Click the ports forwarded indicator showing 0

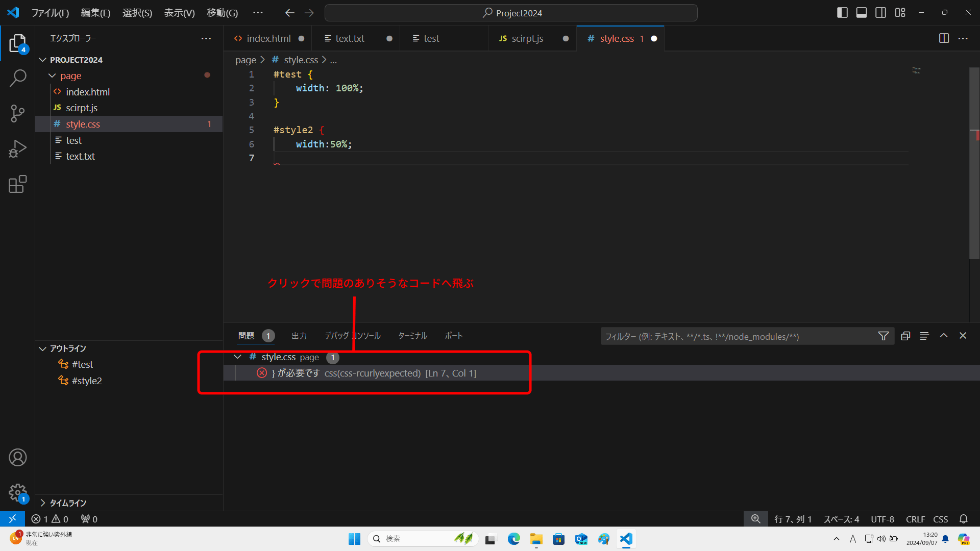(x=89, y=519)
